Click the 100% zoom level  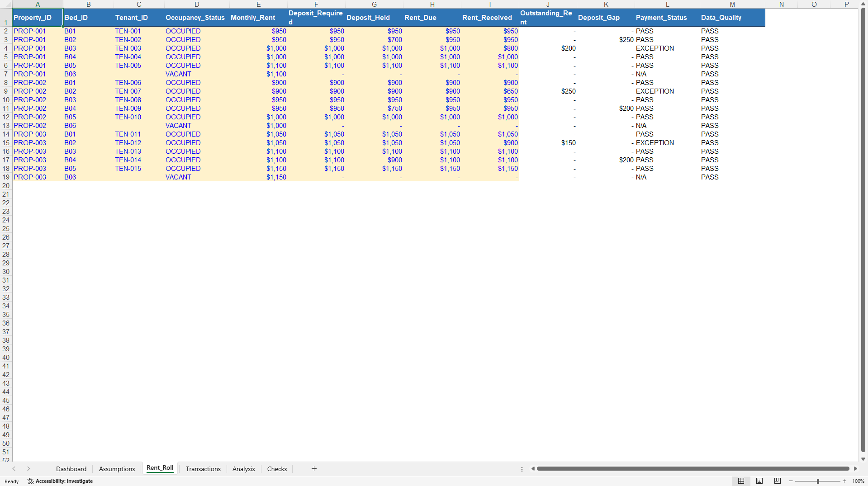pos(858,481)
